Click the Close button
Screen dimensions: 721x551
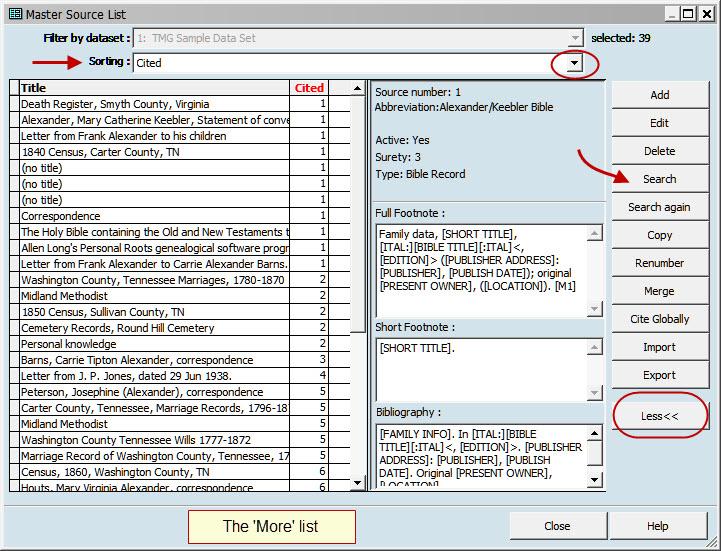(557, 526)
